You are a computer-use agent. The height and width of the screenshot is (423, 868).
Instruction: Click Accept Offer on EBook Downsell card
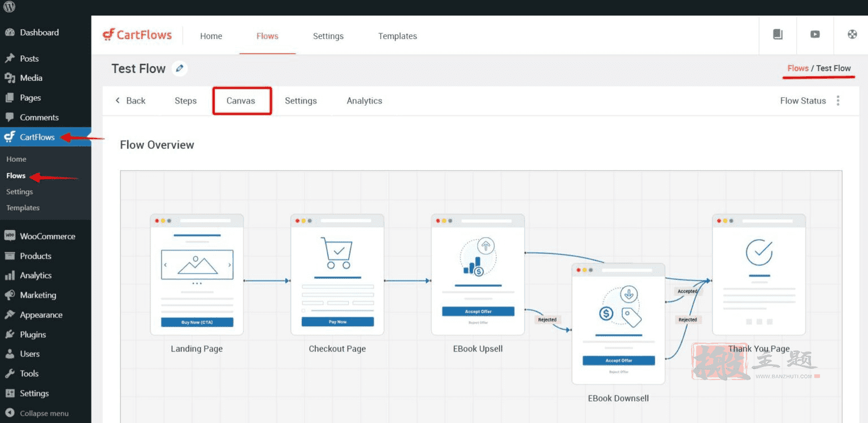[619, 360]
